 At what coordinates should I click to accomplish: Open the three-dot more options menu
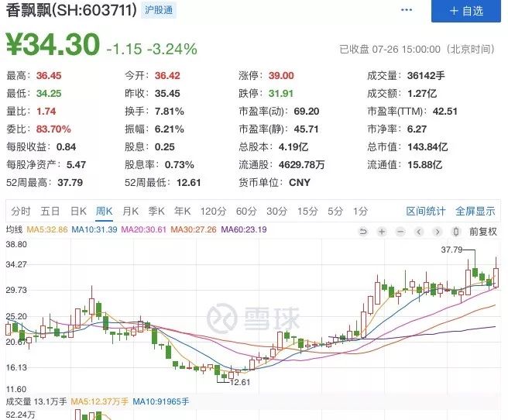coord(407,10)
